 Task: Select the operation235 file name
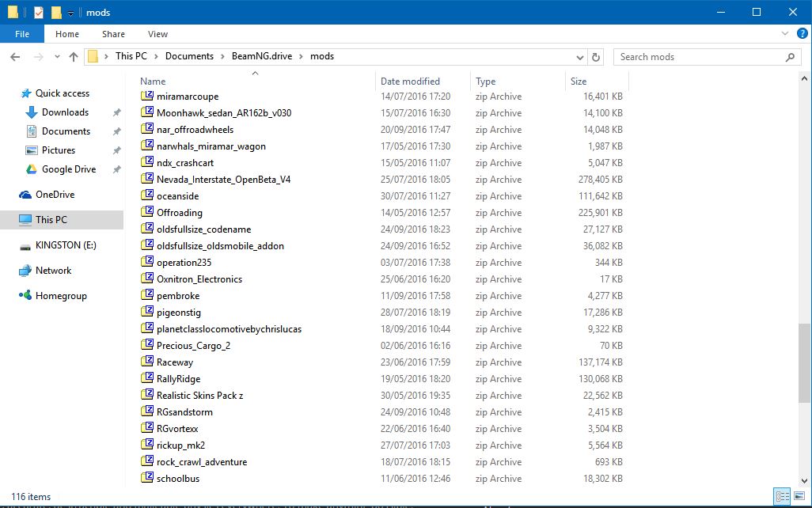click(184, 263)
